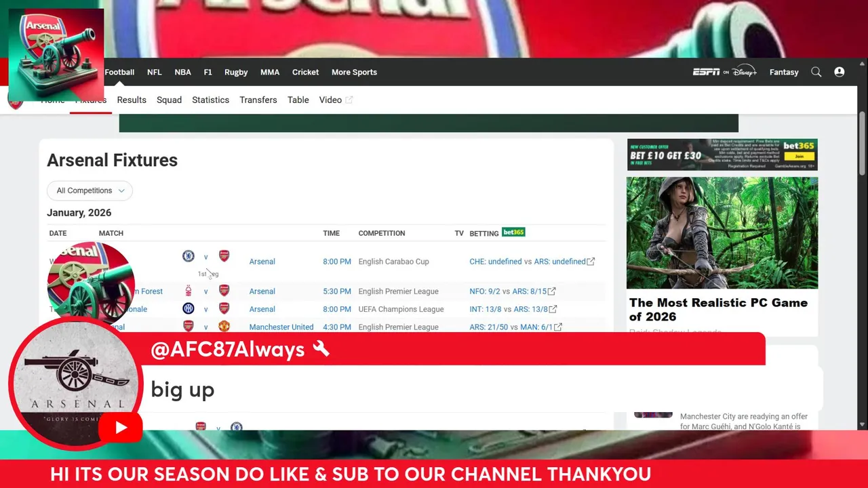Click ARS: 8/15 betting odds

tap(529, 291)
